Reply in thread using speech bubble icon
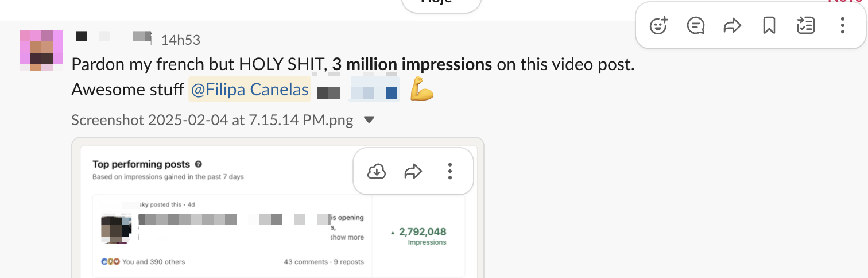This screenshot has height=278, width=868. (x=696, y=26)
